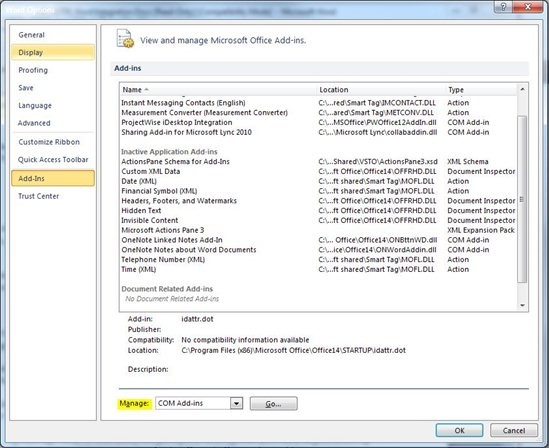Select OneNote Linked Notes Add-In row
The height and width of the screenshot is (448, 549).
[318, 240]
